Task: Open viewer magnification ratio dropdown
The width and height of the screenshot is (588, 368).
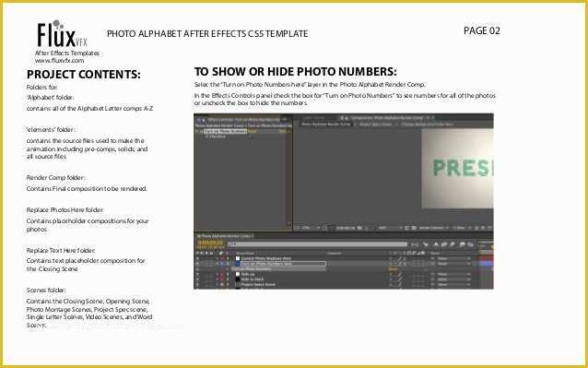Action: [x=309, y=228]
